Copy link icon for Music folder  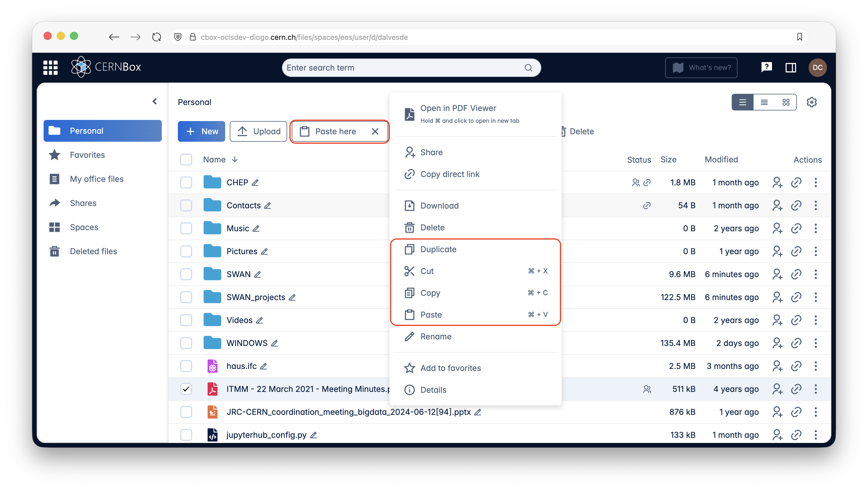(x=796, y=228)
